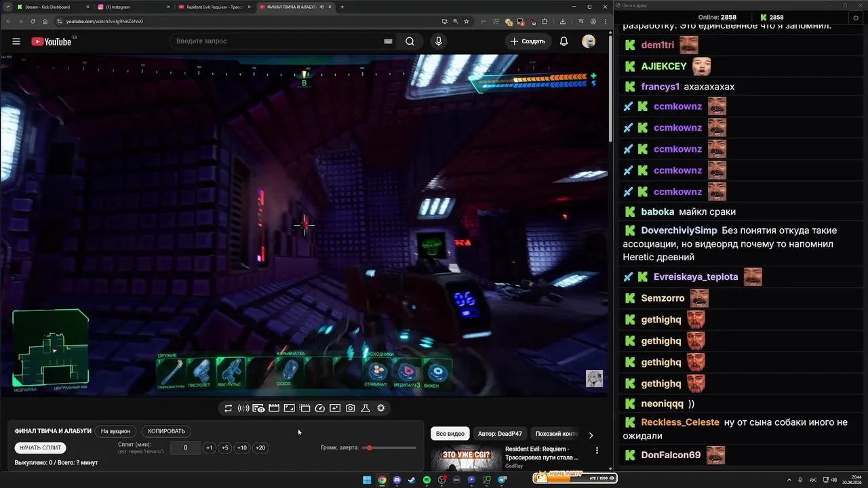
Task: Click the neoniqqq chat username
Action: click(x=663, y=403)
